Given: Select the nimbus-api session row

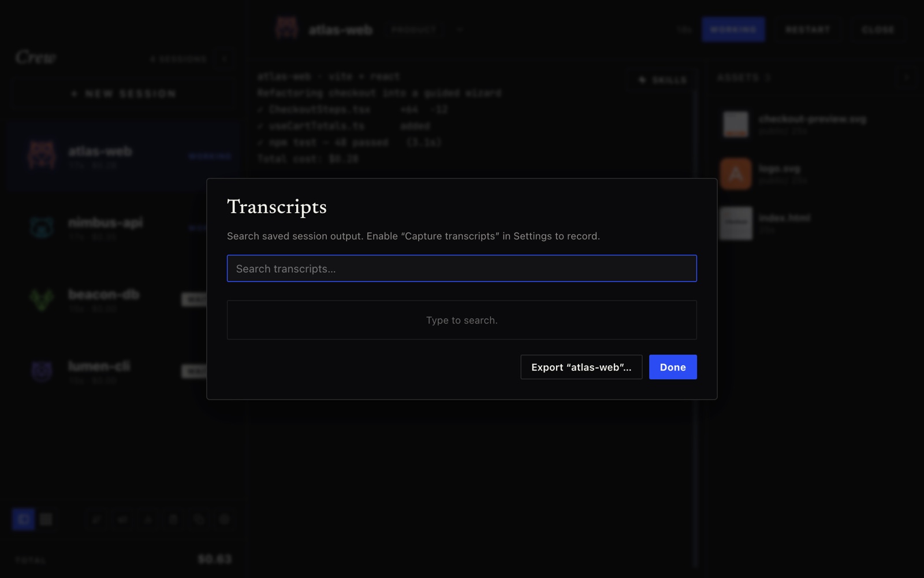Looking at the screenshot, I should point(123,227).
